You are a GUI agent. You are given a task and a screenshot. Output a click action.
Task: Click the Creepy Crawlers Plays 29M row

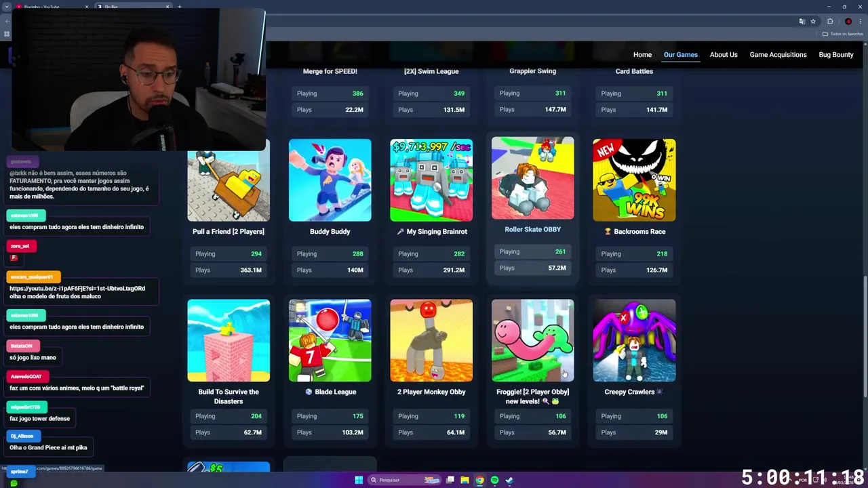tap(634, 432)
